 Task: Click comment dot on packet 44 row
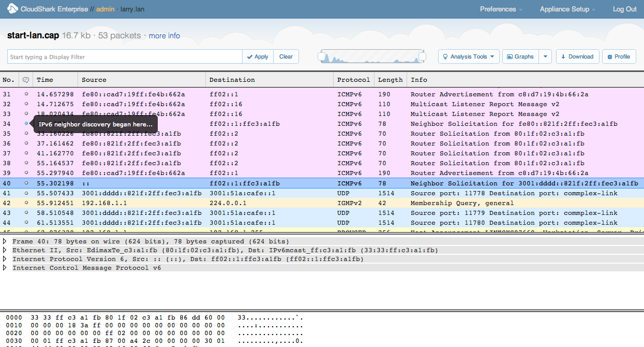tap(26, 223)
